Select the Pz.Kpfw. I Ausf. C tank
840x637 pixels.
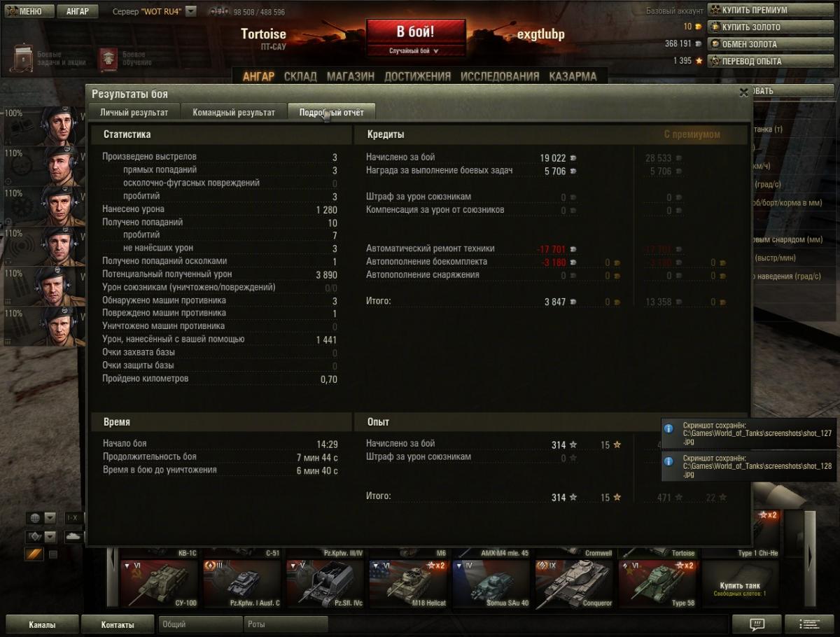244,584
